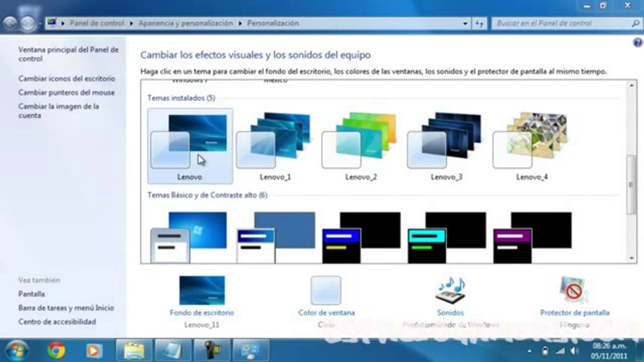Open Windows Media Player from taskbar
Screen dimensions: 644x362
94,350
